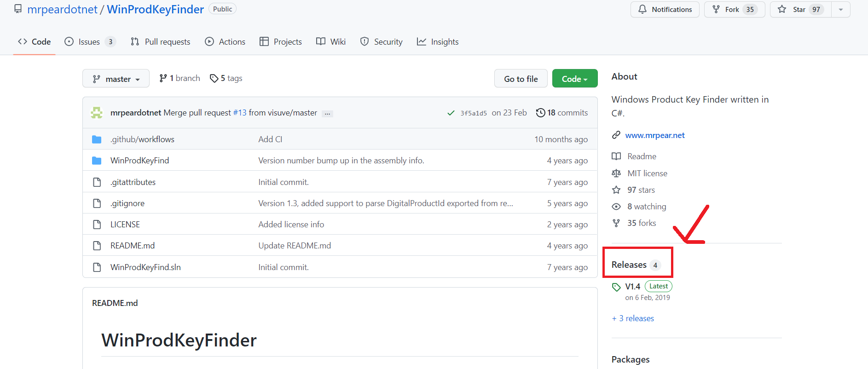Open the .gitignore file

pos(127,203)
